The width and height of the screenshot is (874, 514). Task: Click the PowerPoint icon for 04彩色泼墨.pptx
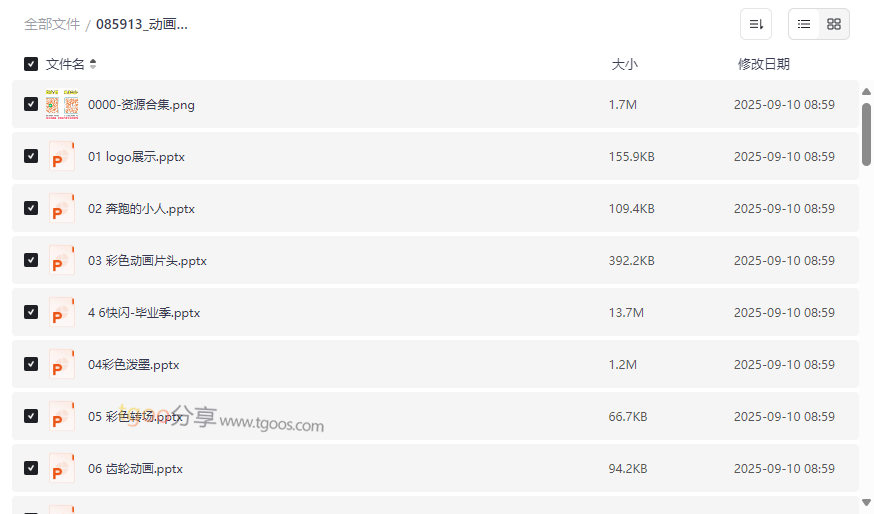pos(62,365)
